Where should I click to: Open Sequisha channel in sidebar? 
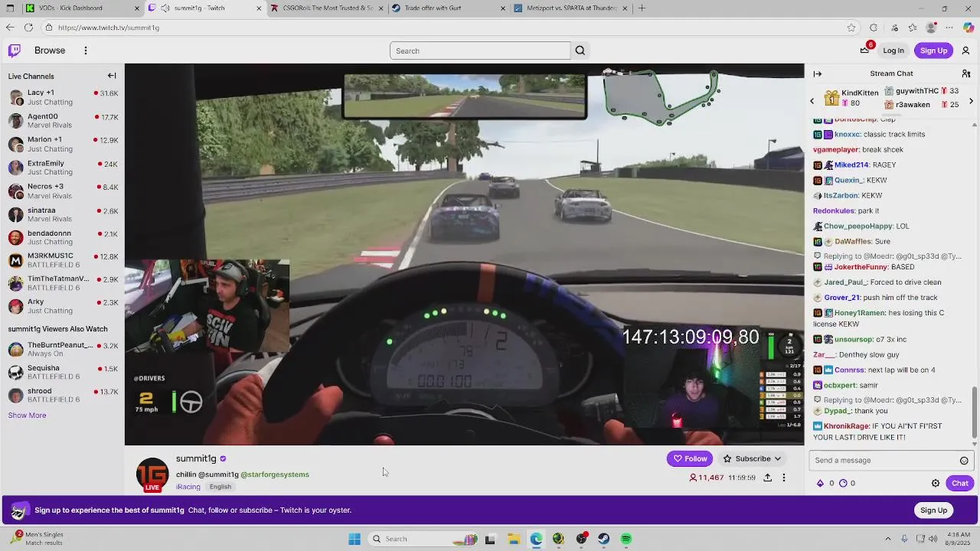[x=63, y=372]
